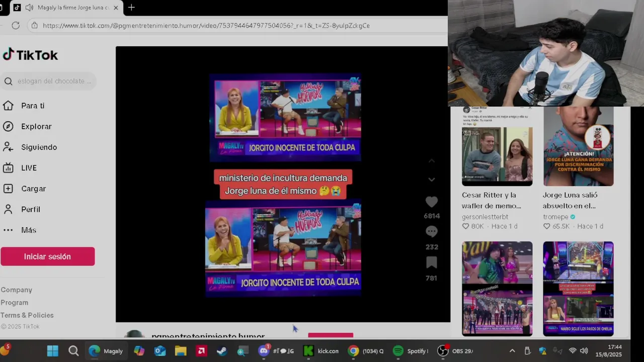
Task: Select the 'Magaly la firme Jorge luna' tab
Action: (x=73, y=8)
